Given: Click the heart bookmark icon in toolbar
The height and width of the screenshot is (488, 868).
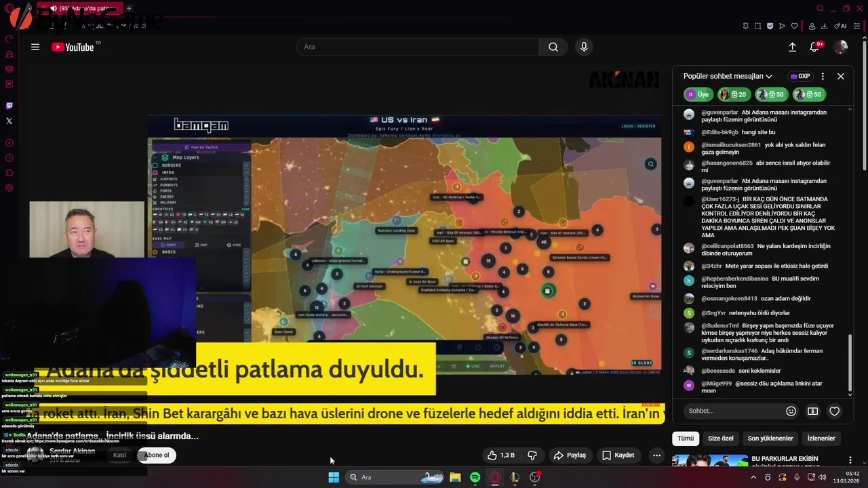Looking at the screenshot, I should tap(794, 26).
